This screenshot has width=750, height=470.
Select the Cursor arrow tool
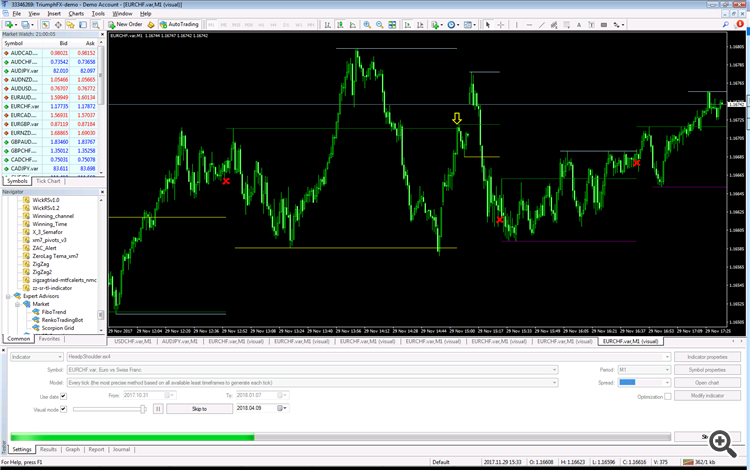coord(488,24)
